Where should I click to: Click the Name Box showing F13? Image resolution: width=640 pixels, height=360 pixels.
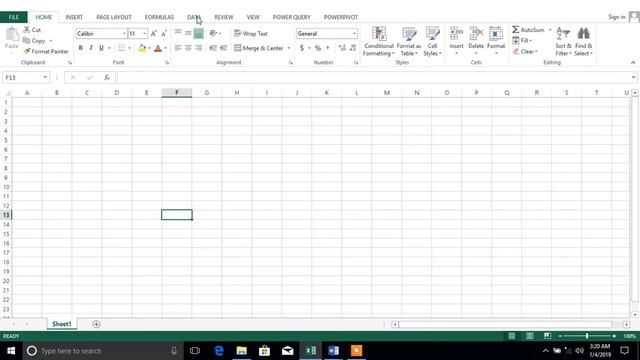25,77
